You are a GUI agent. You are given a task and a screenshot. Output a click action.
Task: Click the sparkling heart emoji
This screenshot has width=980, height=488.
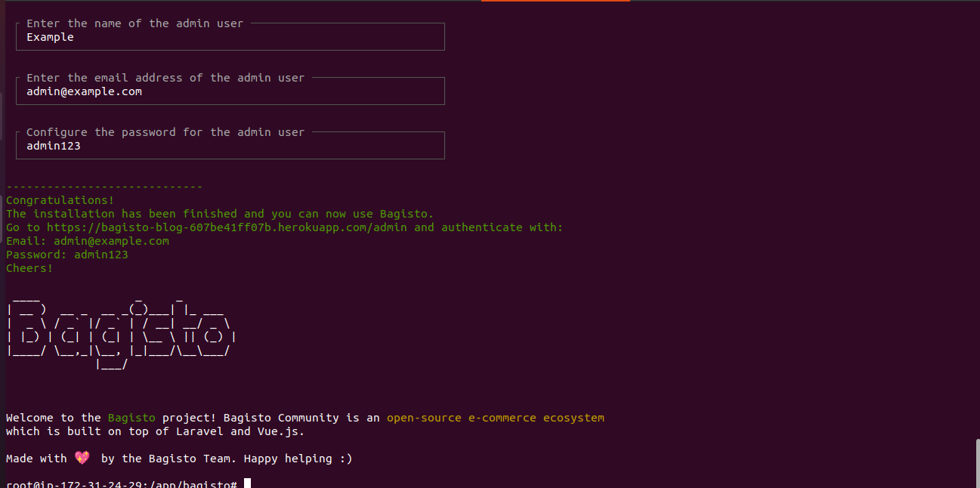82,459
